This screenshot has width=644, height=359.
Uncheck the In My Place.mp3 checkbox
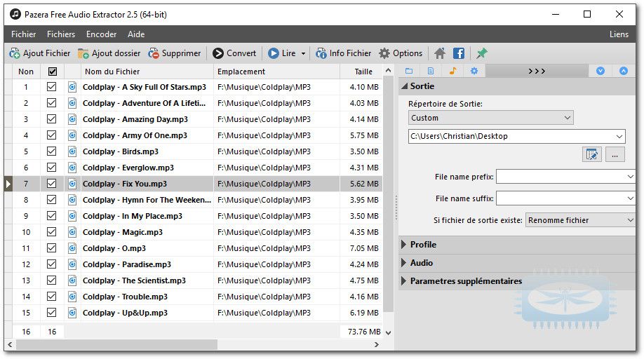point(51,216)
